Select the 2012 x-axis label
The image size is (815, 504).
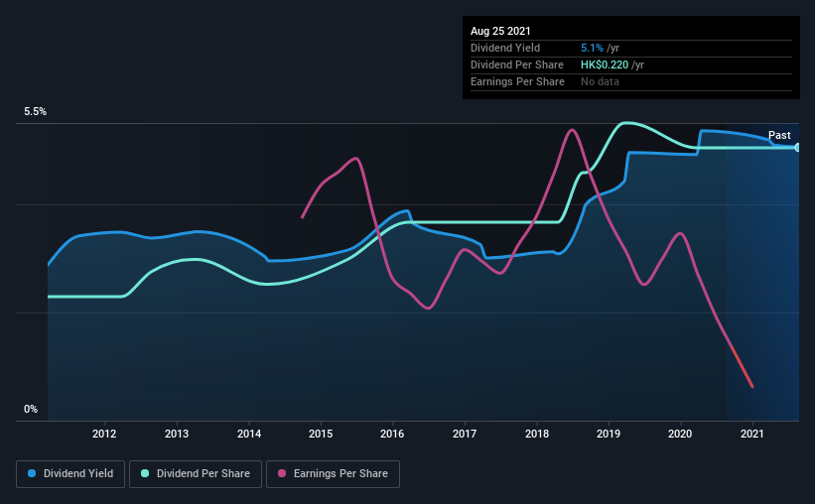pyautogui.click(x=104, y=434)
